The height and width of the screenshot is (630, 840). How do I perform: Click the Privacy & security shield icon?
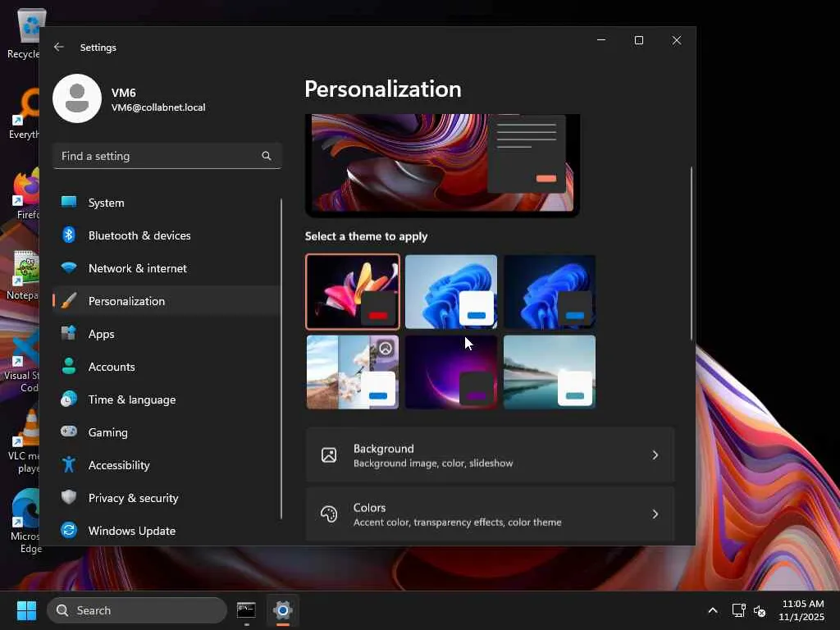[x=69, y=498]
